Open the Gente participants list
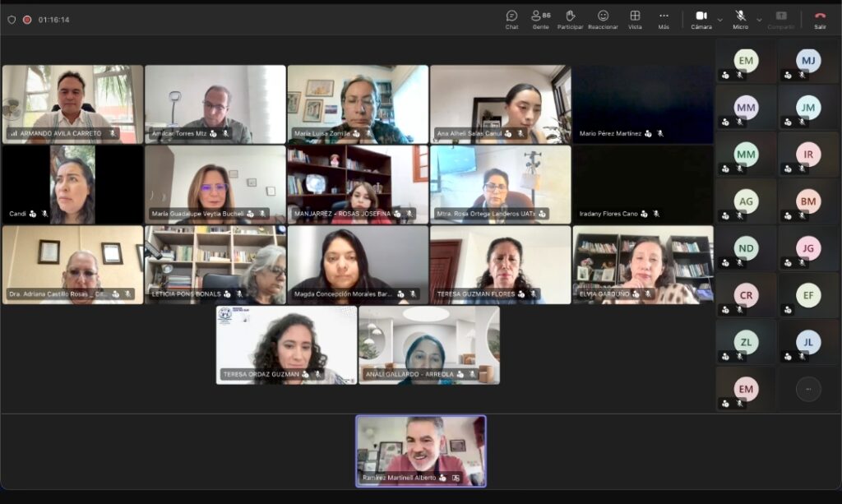The image size is (842, 504). 541,20
